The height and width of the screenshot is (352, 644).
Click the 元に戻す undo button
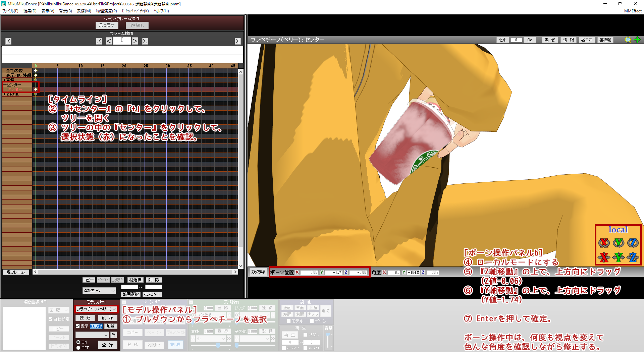[x=107, y=25]
